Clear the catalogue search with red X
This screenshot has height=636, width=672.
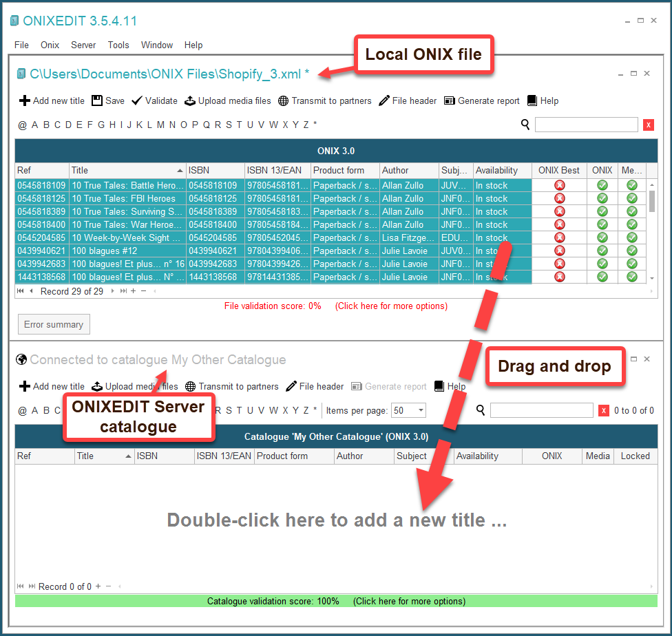pyautogui.click(x=605, y=410)
